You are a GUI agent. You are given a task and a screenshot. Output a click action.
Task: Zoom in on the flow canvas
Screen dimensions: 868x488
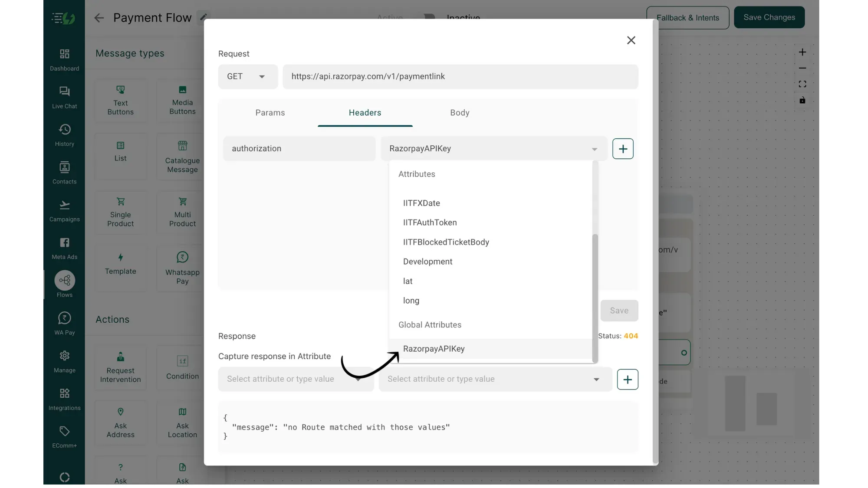coord(802,52)
